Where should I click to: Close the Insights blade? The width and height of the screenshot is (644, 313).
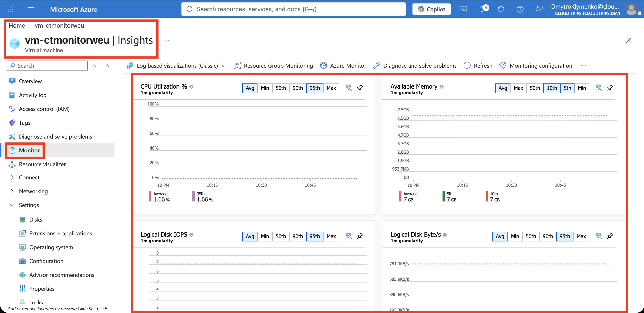point(629,40)
